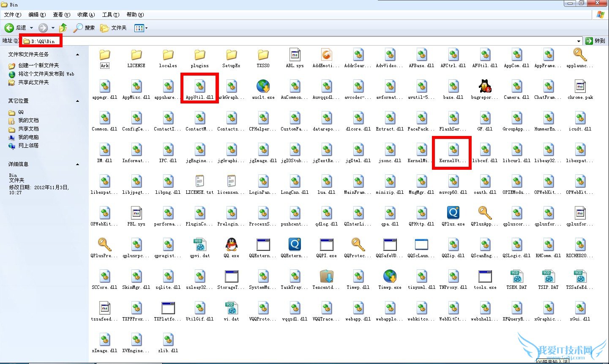Click 将这个文件夹发布到 Web link
This screenshot has height=364, width=609.
pyautogui.click(x=46, y=74)
